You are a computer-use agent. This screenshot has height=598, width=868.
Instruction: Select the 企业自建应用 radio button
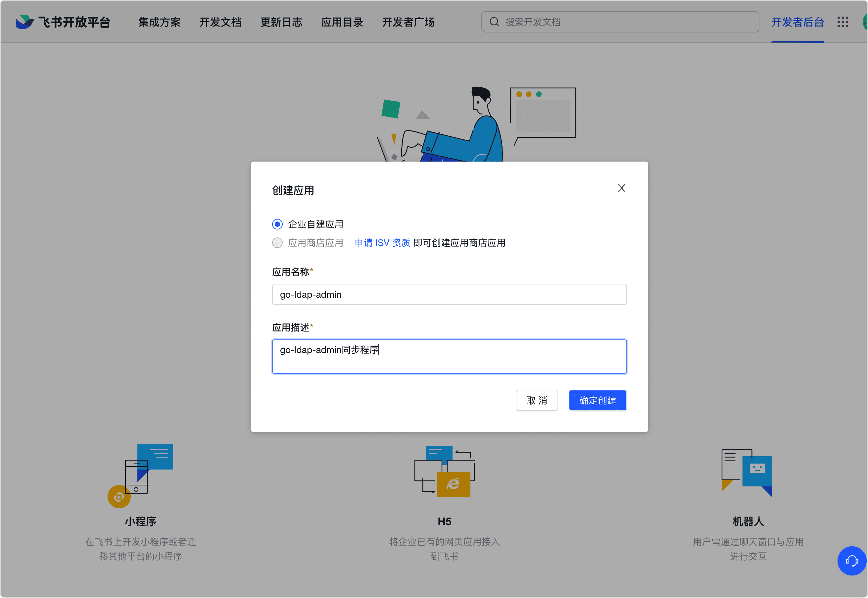[x=277, y=224]
